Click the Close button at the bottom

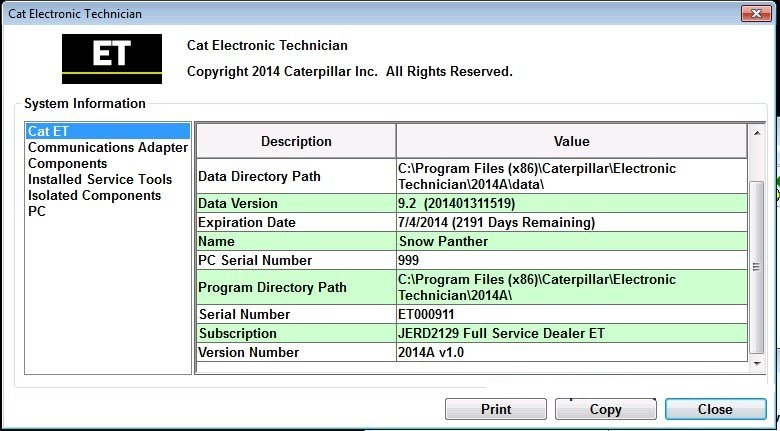pos(715,409)
